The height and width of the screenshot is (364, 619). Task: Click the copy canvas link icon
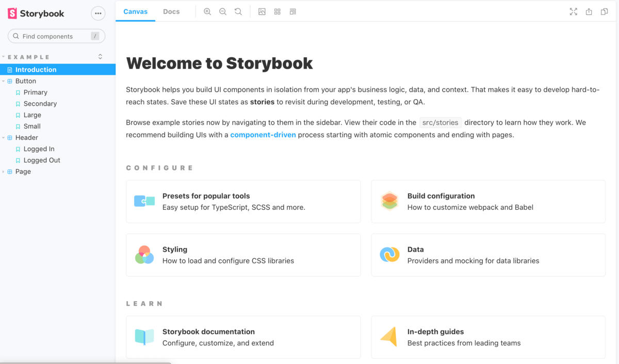605,11
